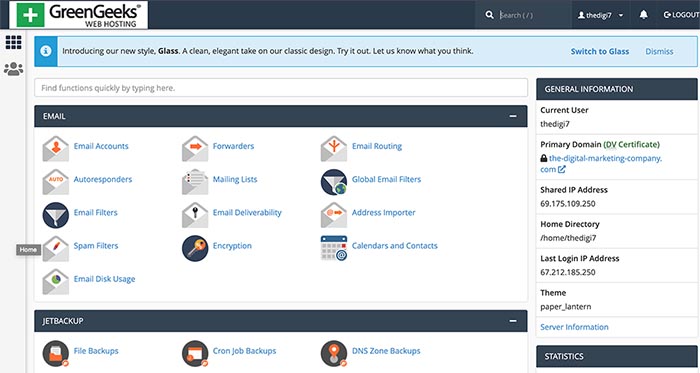Image resolution: width=700 pixels, height=373 pixels.
Task: Click the /home/thedigi7 home directory value
Action: point(568,238)
